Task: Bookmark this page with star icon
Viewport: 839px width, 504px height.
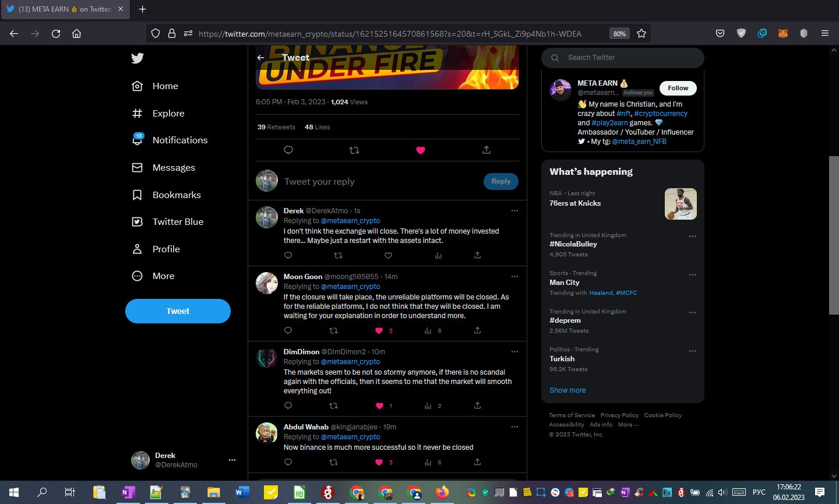Action: click(641, 34)
